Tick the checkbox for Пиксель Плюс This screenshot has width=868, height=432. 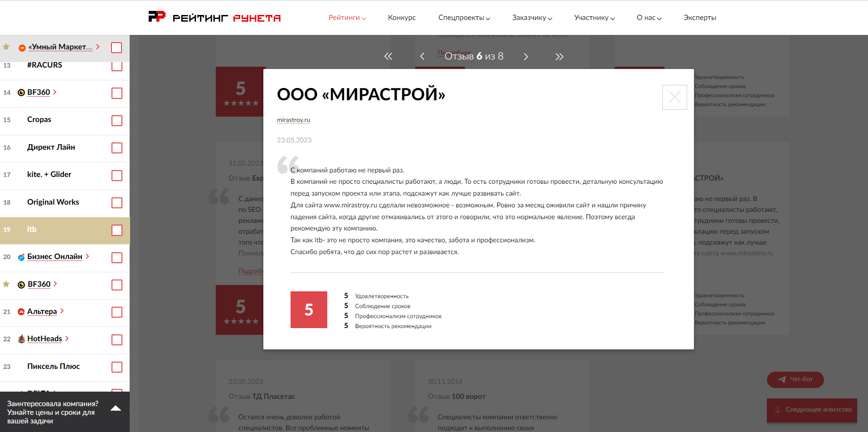(117, 367)
